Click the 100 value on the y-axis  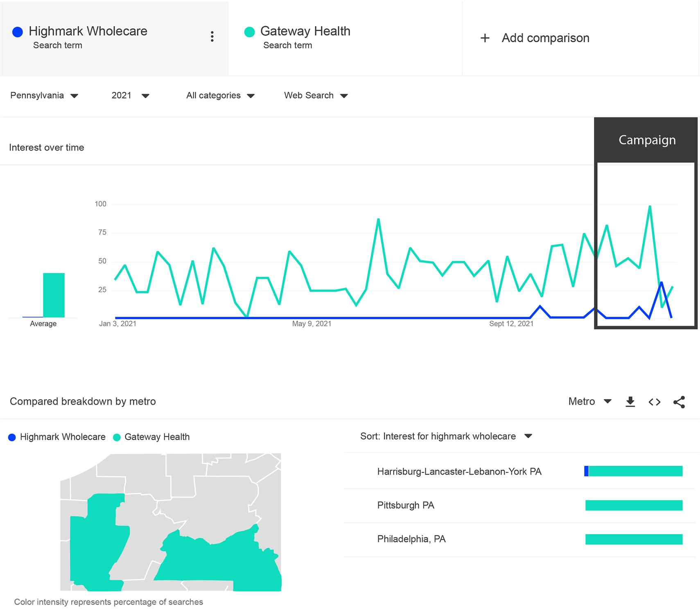tap(100, 204)
